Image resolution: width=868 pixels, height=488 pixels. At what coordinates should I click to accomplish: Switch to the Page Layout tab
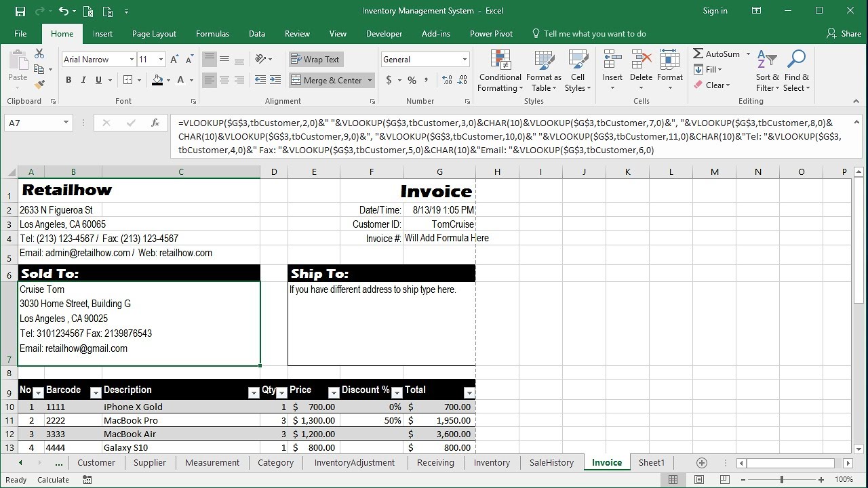[154, 34]
